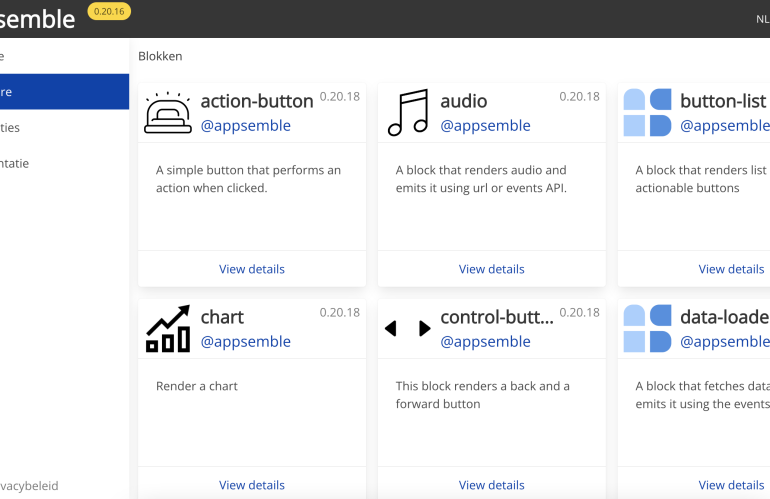Click the chart block title
Viewport: 770px width, 499px height.
click(x=222, y=317)
